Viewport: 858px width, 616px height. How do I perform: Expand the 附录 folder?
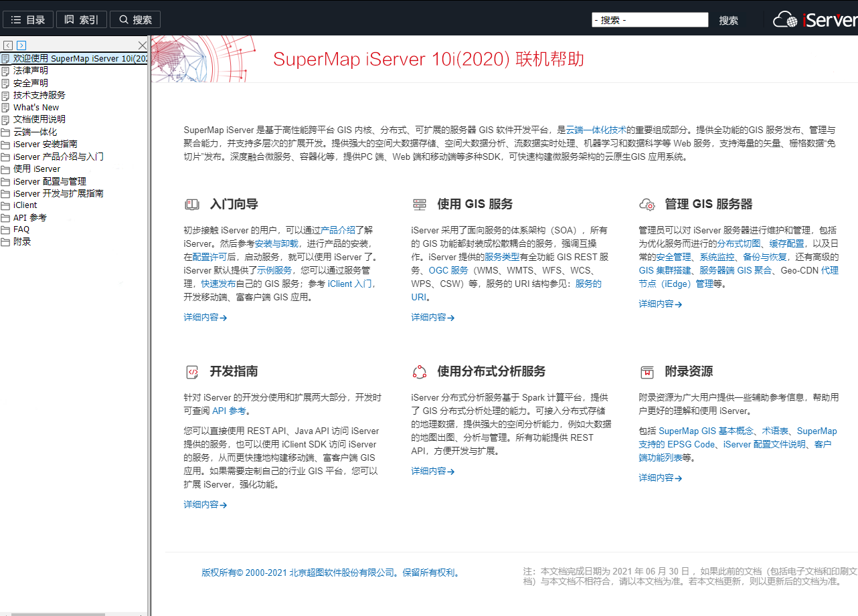[22, 241]
